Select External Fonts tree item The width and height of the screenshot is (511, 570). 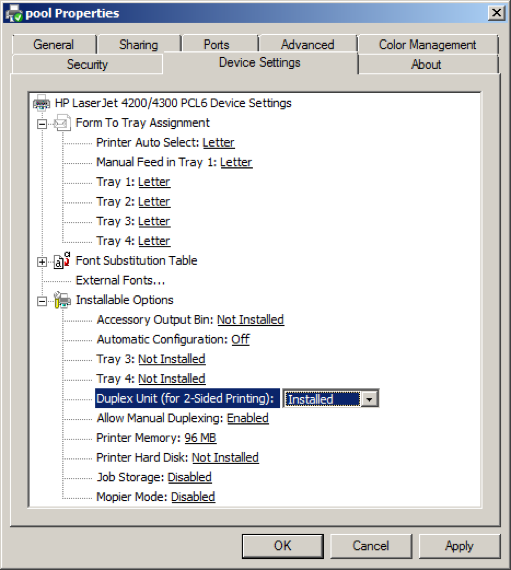120,281
